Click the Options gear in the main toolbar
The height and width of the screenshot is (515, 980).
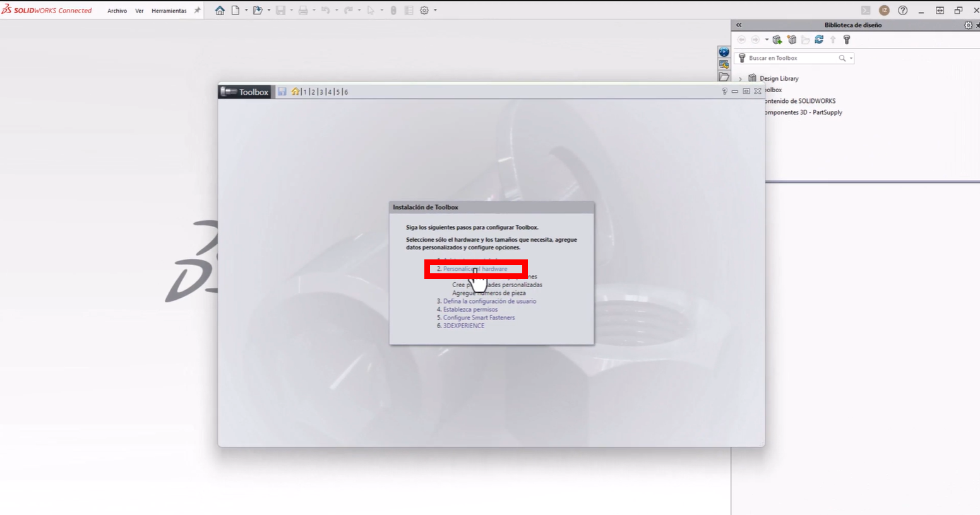425,10
